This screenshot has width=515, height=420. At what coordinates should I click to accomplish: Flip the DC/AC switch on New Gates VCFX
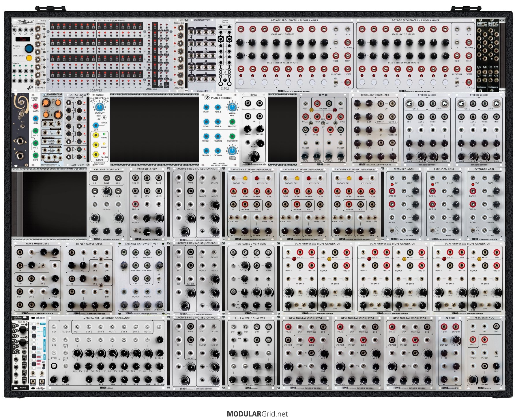click(x=233, y=304)
